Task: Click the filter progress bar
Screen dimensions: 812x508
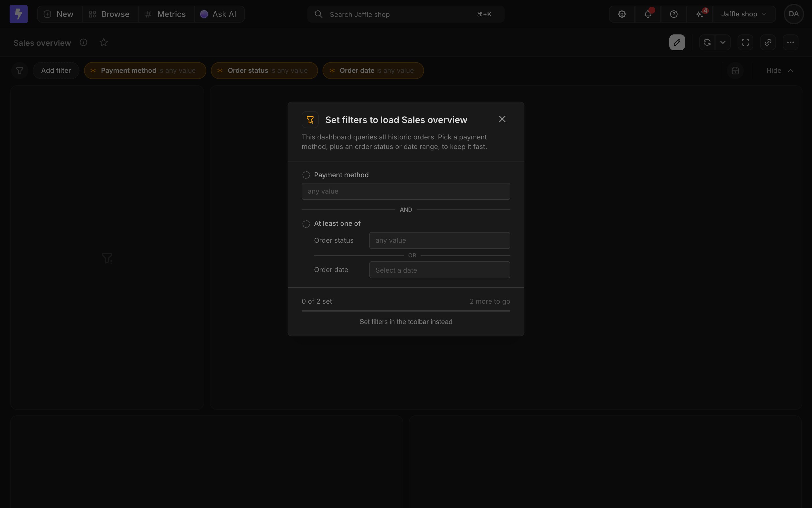Action: (406, 311)
